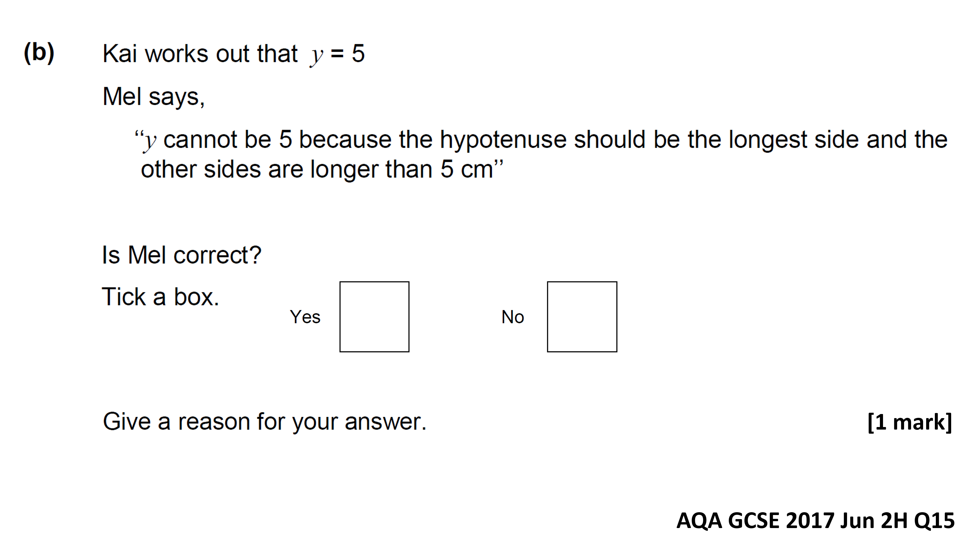The height and width of the screenshot is (551, 980).
Task: Click the 'Kai works out that y = 5' line
Action: pos(234,54)
